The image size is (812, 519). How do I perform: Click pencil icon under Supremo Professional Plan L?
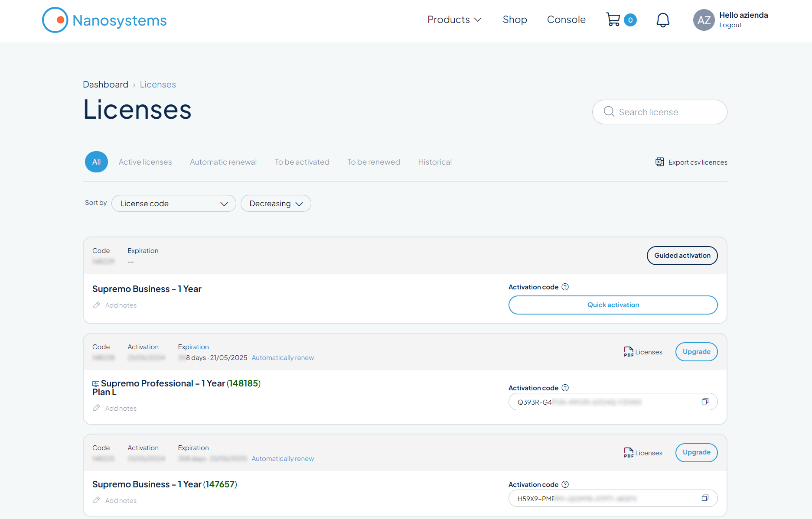click(97, 408)
